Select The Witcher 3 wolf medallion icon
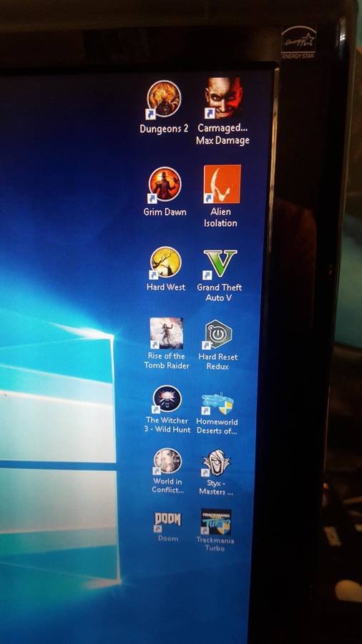The image size is (362, 644). (x=167, y=399)
